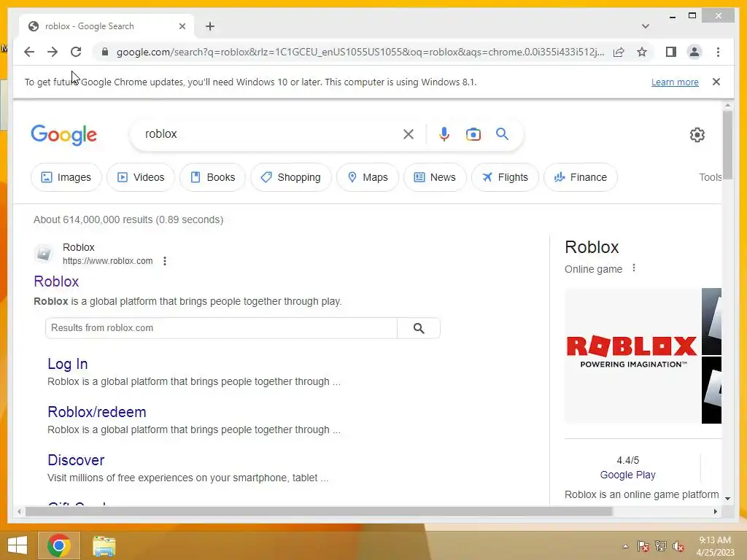Image resolution: width=747 pixels, height=560 pixels.
Task: Open the Chrome side panel
Action: (671, 52)
